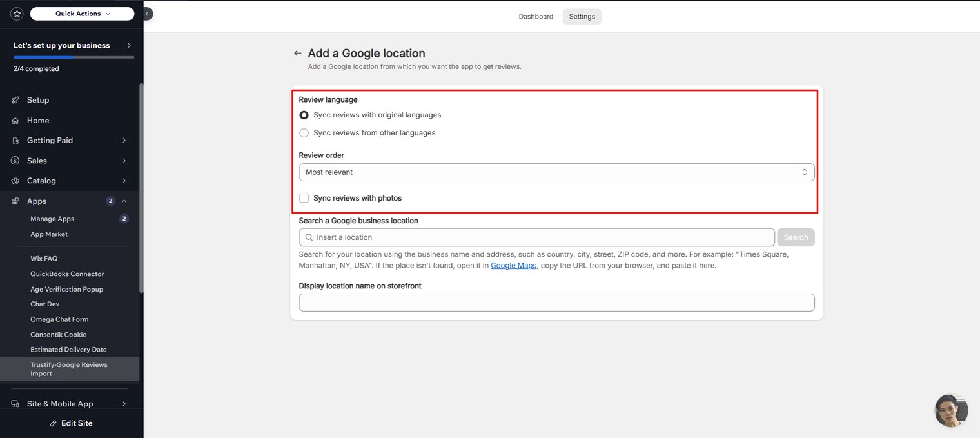Click Display location name input field

(x=556, y=303)
